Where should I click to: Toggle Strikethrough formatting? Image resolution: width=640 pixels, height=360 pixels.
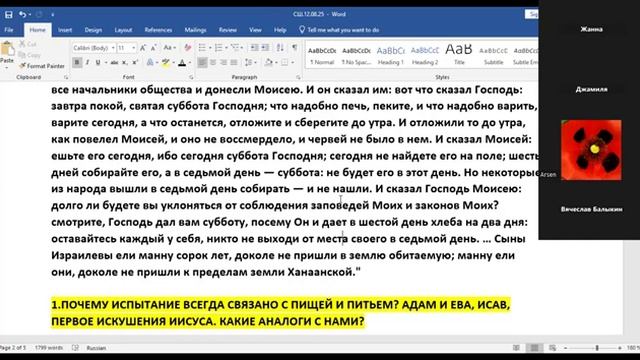click(x=114, y=62)
